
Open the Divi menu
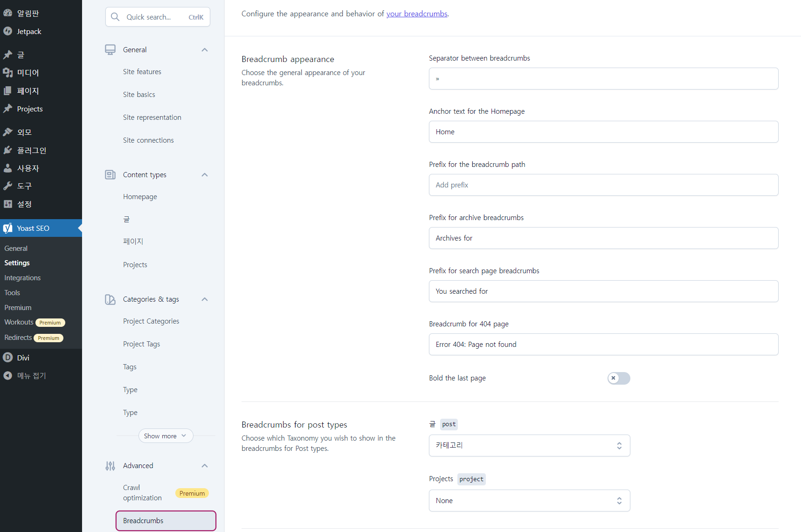coord(22,357)
